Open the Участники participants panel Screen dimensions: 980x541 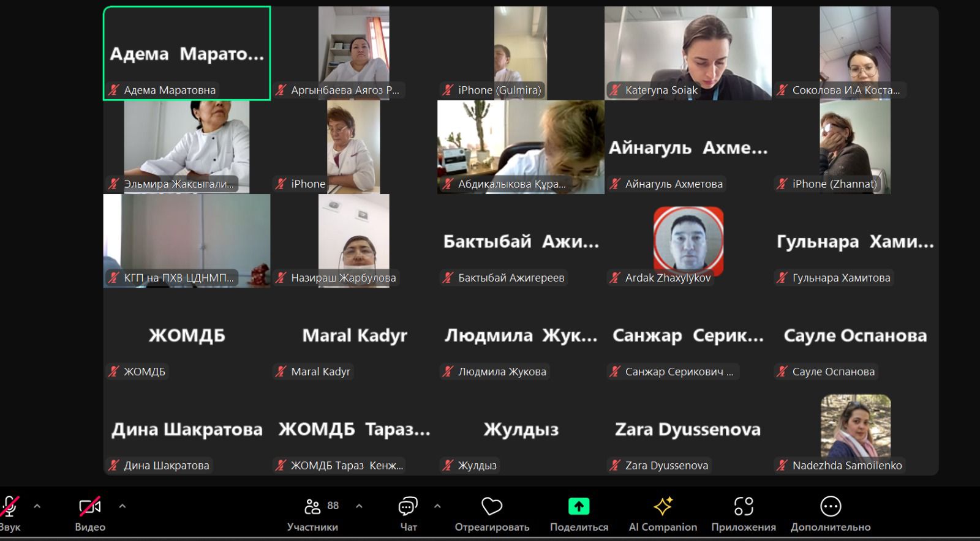[312, 507]
